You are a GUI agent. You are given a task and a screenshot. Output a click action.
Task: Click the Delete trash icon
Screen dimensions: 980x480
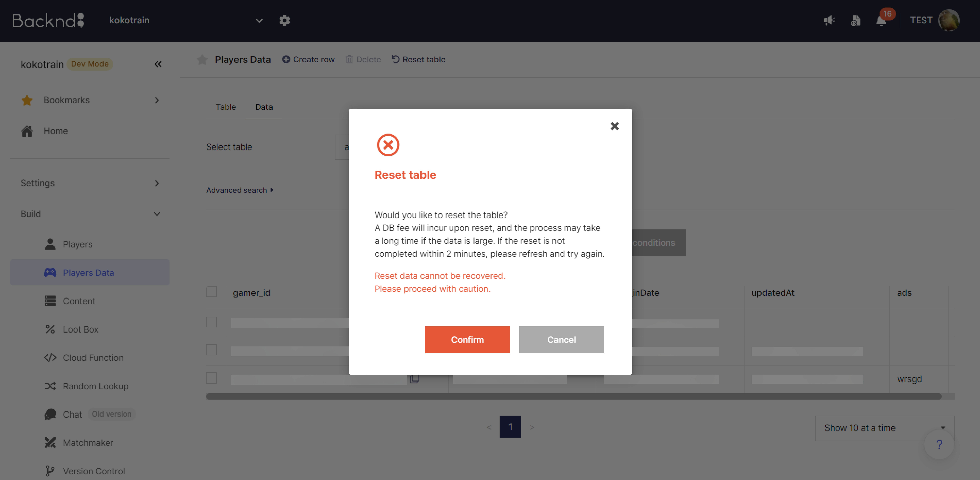click(x=349, y=59)
